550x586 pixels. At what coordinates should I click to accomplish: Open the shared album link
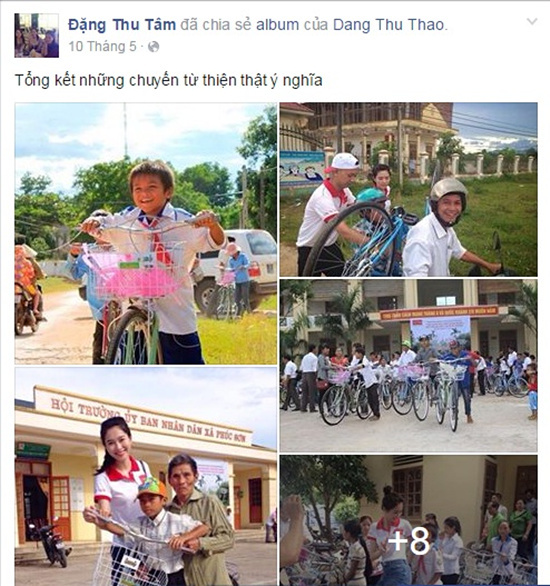click(278, 25)
